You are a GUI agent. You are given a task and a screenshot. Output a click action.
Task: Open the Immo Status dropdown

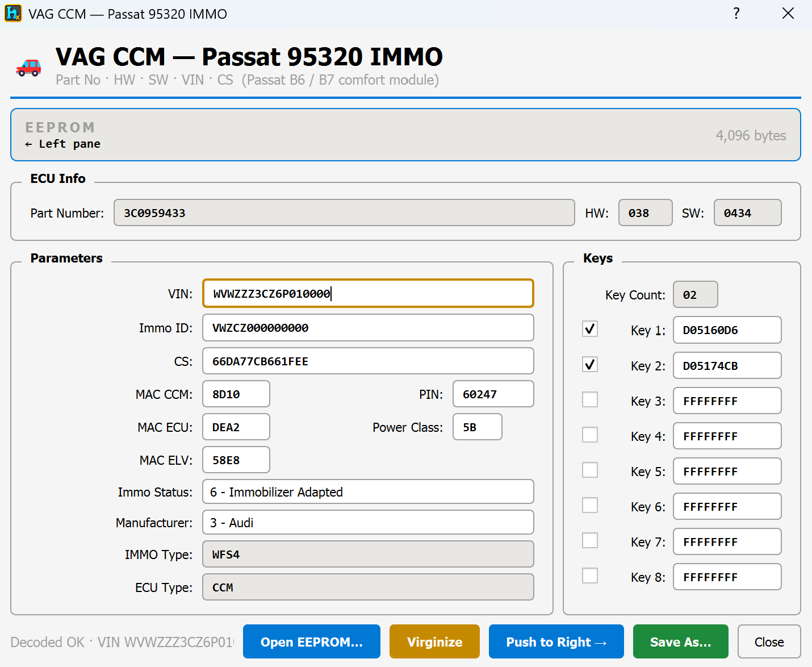(368, 491)
